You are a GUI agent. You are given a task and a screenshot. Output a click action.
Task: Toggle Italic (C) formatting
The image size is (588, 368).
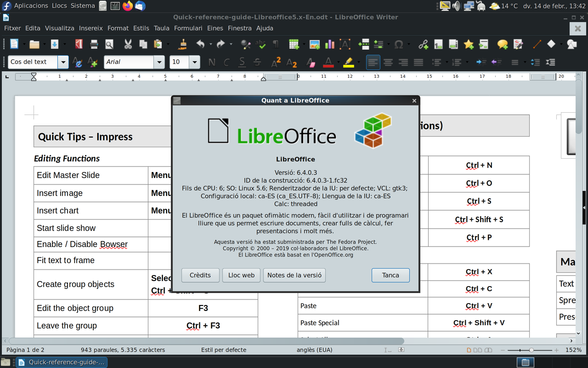tap(227, 62)
